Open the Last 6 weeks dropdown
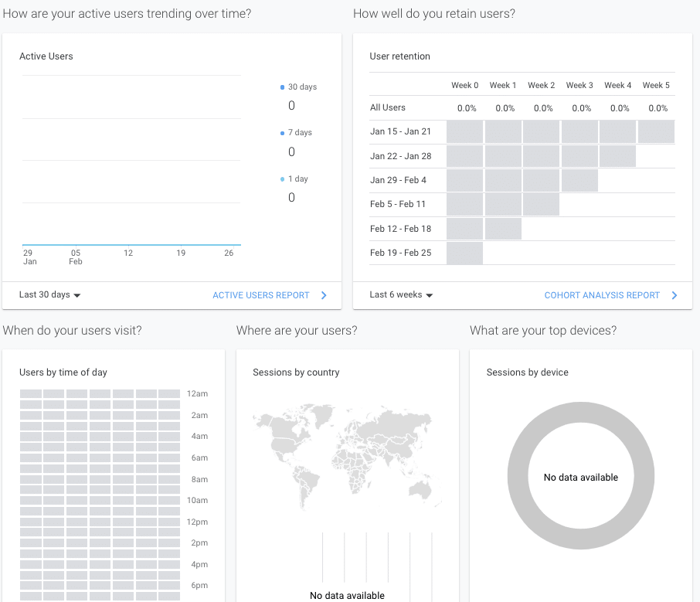700x602 pixels. (401, 295)
